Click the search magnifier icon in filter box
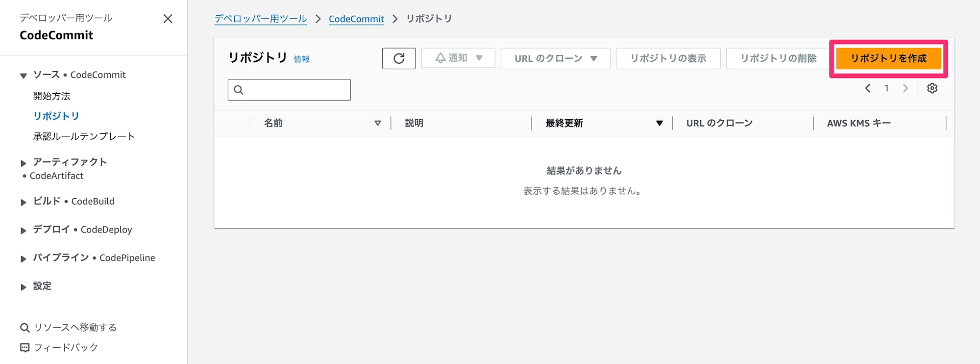Screen dimensions: 980x364 239,90
